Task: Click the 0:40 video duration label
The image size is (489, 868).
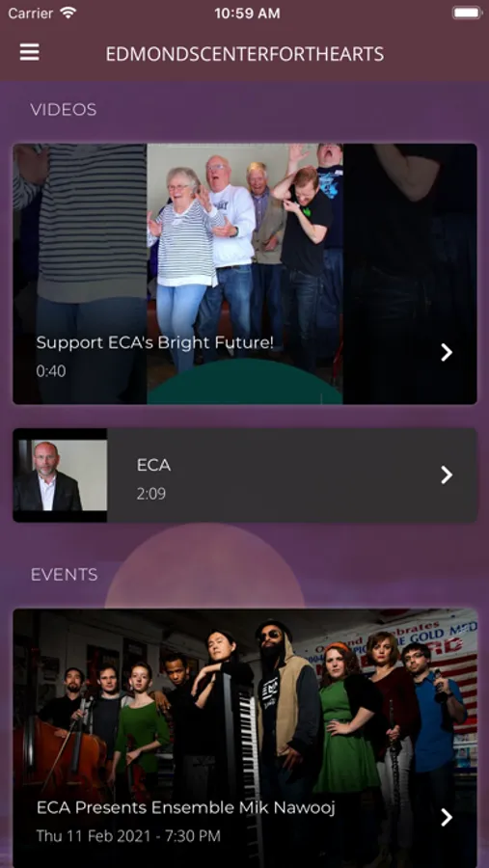Action: click(x=51, y=371)
